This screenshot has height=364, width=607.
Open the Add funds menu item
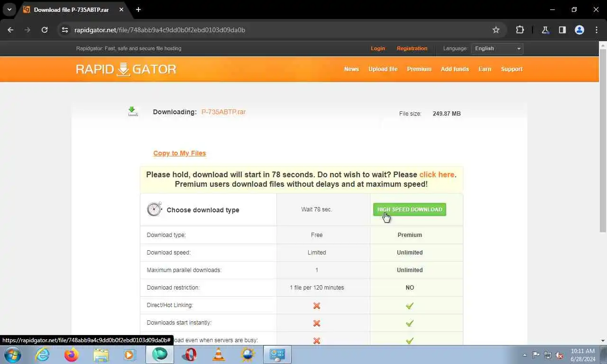[x=455, y=69]
